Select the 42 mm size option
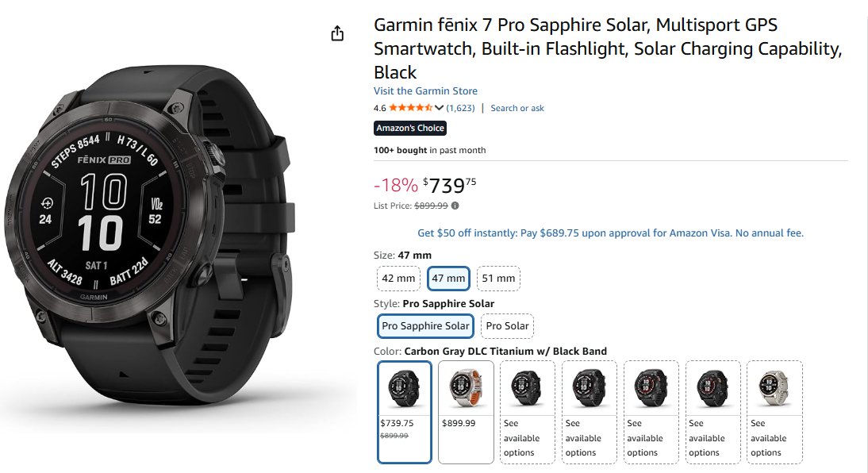Image resolution: width=868 pixels, height=473 pixels. [398, 279]
